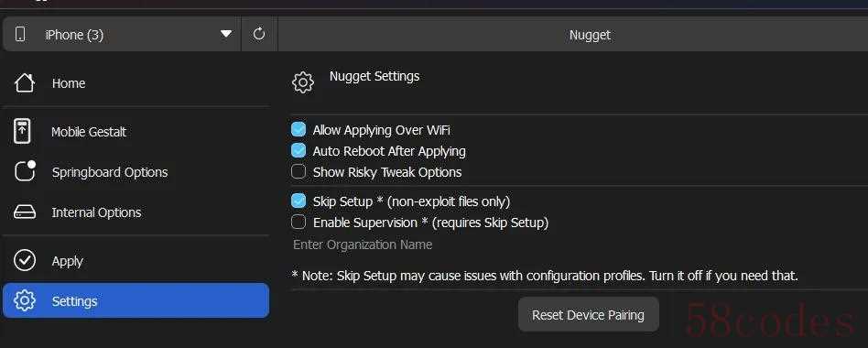Uncheck Allow Applying Over WiFi
Viewport: 868px width, 348px height.
[298, 129]
